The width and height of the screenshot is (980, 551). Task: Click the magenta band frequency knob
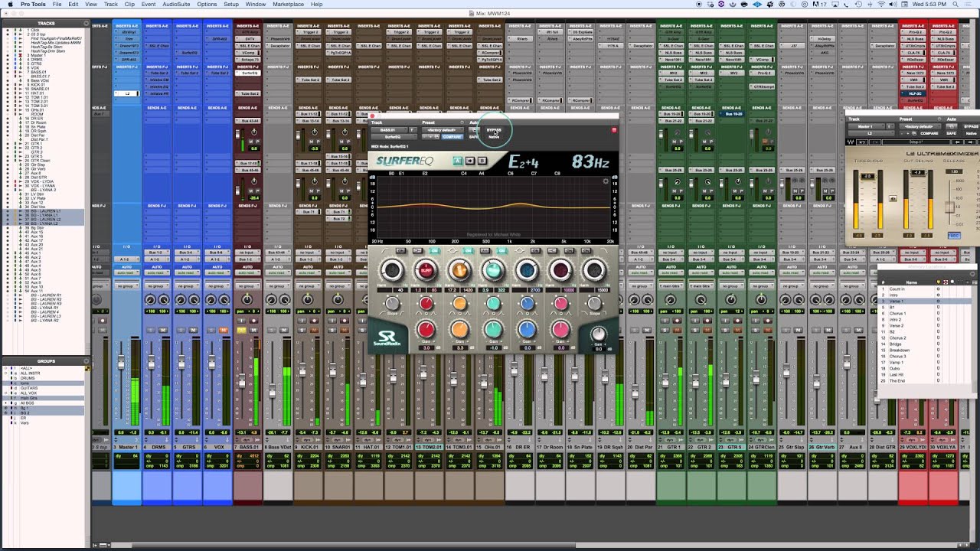(x=560, y=269)
